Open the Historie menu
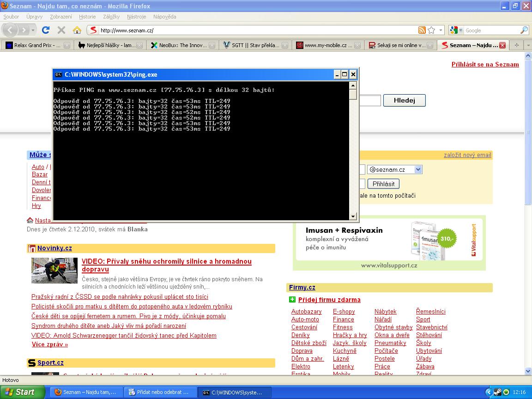532x399 pixels. point(87,17)
